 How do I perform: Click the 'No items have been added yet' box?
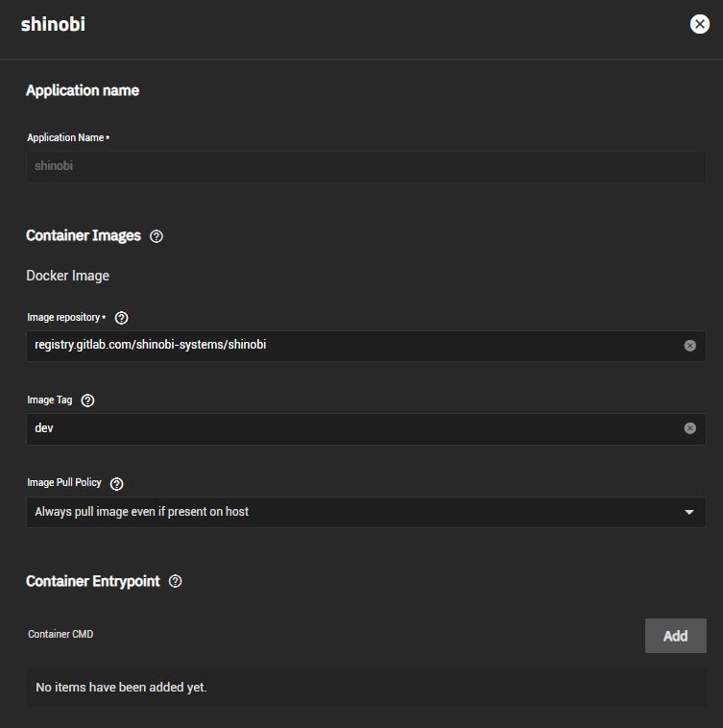click(x=366, y=688)
